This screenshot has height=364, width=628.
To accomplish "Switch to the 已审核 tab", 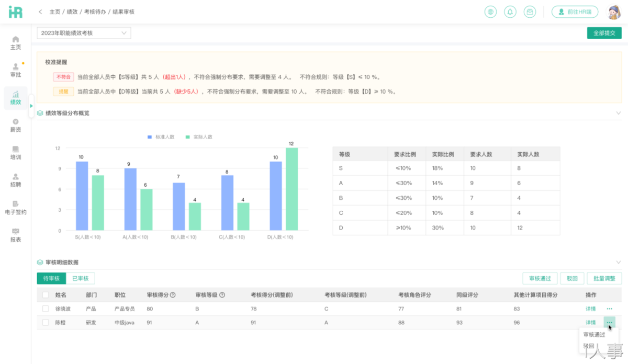I will [81, 278].
